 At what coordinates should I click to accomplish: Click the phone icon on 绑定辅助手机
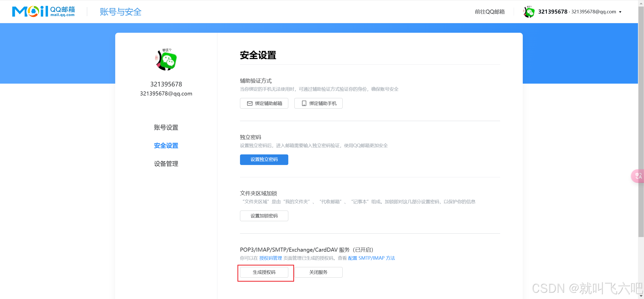[304, 104]
